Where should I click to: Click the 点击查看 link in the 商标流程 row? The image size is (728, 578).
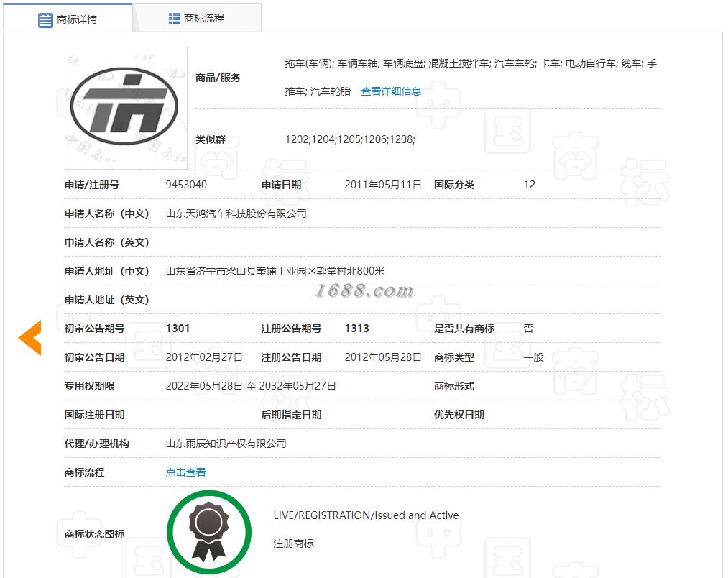click(x=185, y=472)
